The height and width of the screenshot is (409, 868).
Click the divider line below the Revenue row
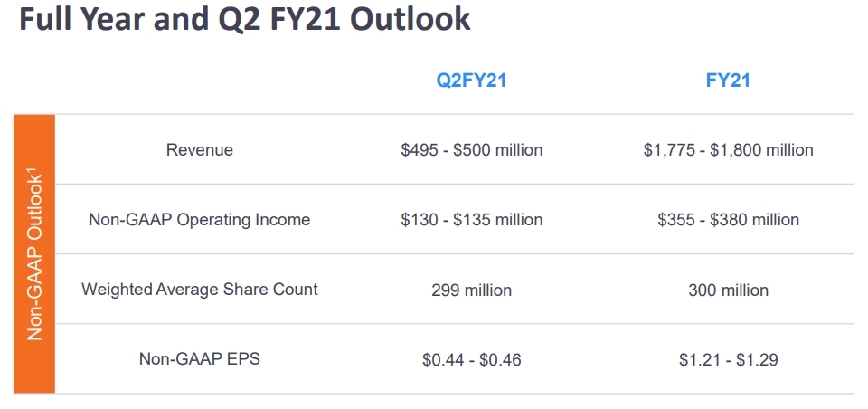coord(452,185)
